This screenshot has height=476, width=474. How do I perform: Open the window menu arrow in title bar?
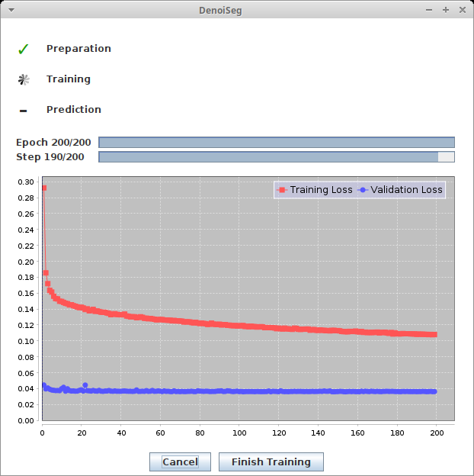tap(11, 10)
